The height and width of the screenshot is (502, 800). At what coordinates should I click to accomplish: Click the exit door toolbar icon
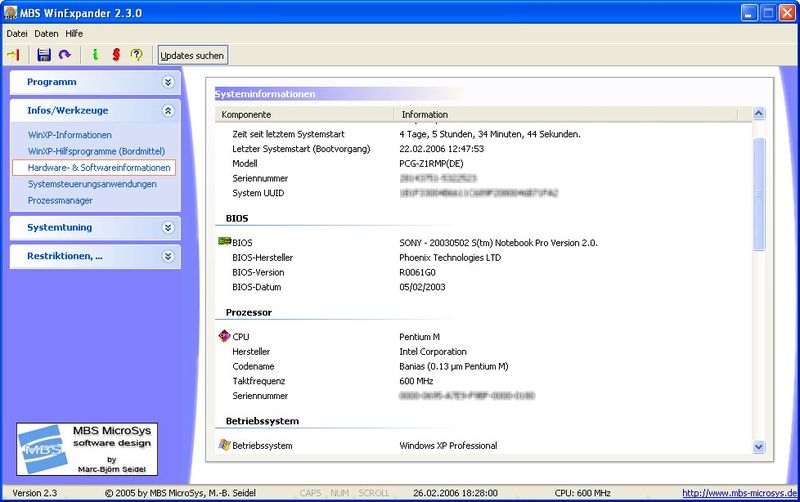(14, 55)
